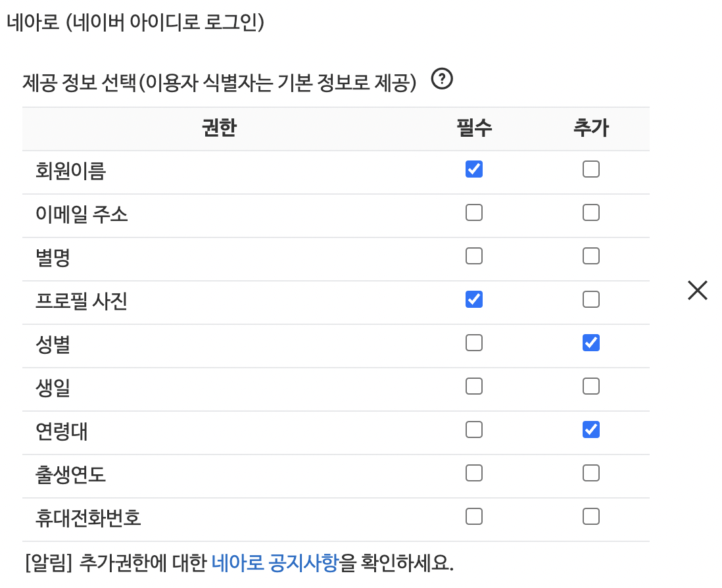722x588 pixels.
Task: Check 필수 checkbox for 휴대전화번호
Action: pos(474,516)
